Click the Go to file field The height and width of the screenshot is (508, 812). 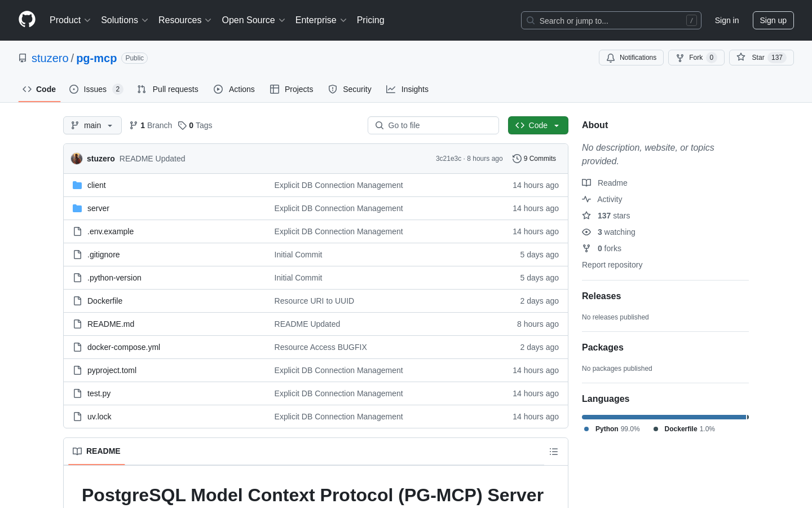433,125
